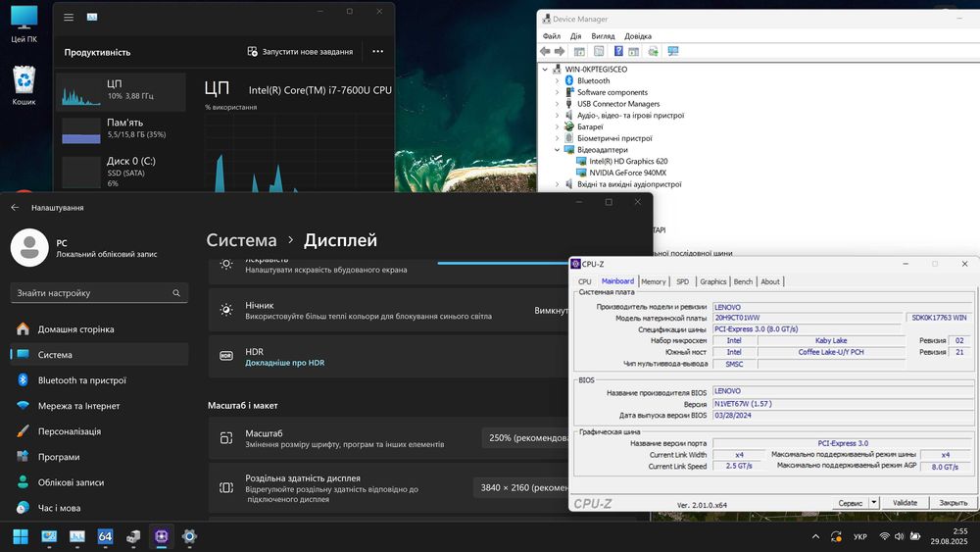Screen dimensions: 980x552
Task: Open Task Manager hamburger navigation menu
Action: coord(69,18)
